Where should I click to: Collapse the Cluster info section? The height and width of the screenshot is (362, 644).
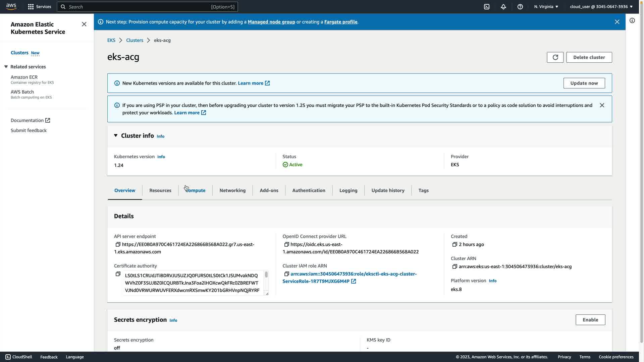116,135
